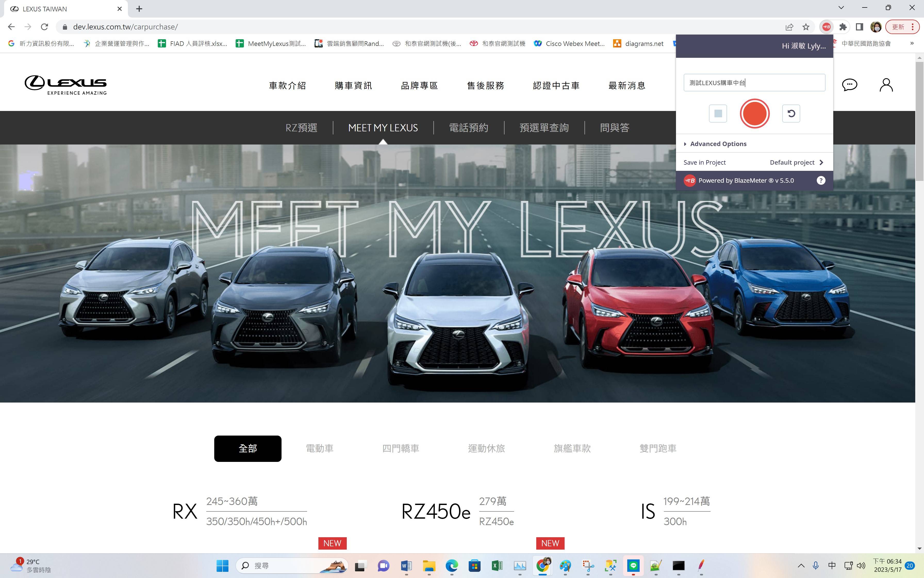
Task: Select the RZ預選 sub-navigation tab
Action: [x=301, y=128]
